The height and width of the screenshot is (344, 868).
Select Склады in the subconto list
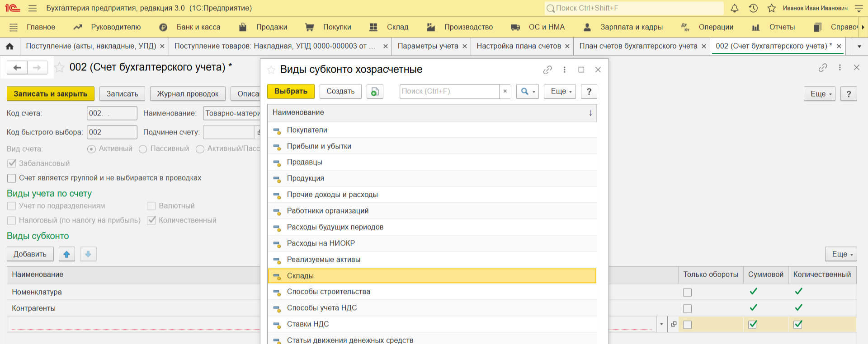432,276
